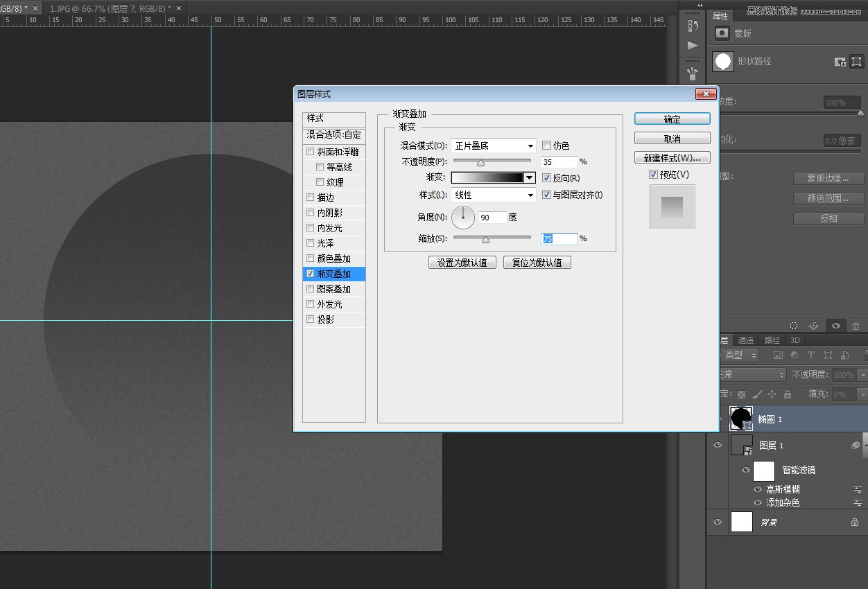Image resolution: width=868 pixels, height=589 pixels.
Task: Click the vector mask frame icon in Properties
Action: [858, 61]
